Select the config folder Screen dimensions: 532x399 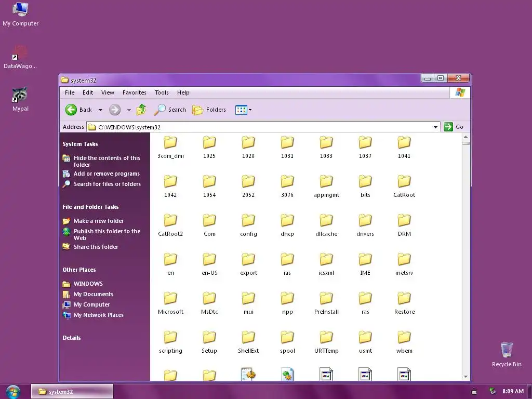pyautogui.click(x=248, y=225)
